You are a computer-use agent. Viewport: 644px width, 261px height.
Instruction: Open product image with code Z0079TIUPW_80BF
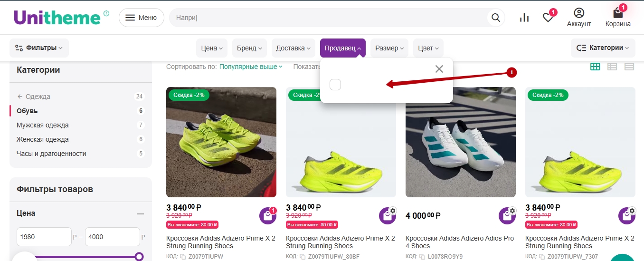point(341,142)
